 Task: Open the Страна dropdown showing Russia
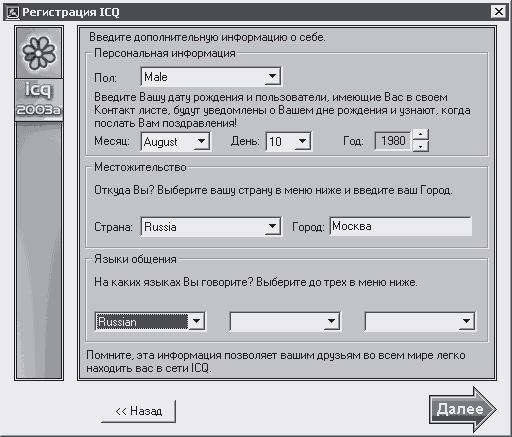coord(211,227)
